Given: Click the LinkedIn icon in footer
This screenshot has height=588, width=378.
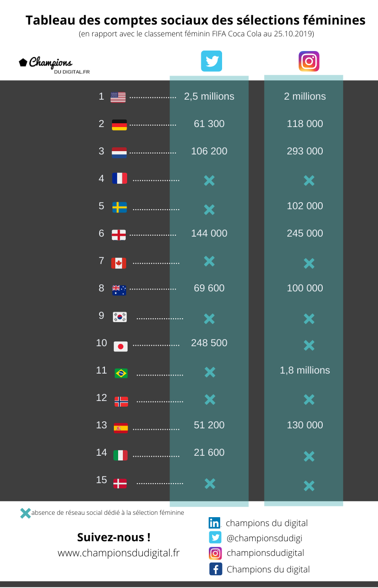Looking at the screenshot, I should (x=215, y=523).
